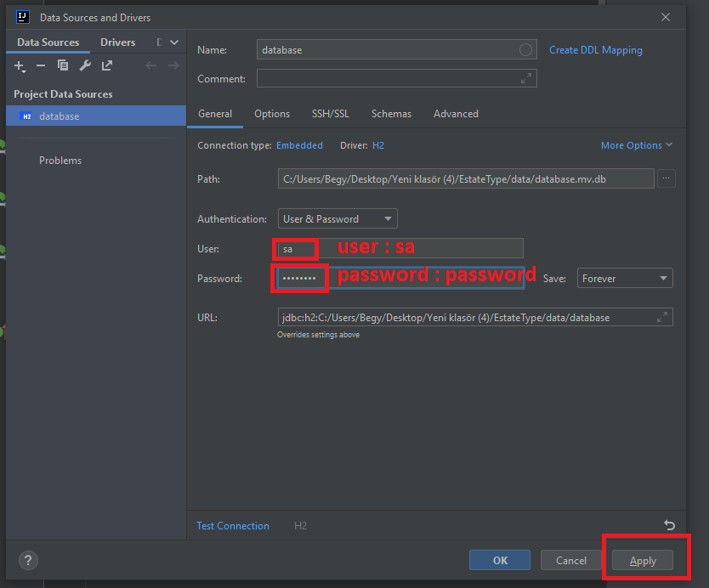Click the Overrides settings above hint text
The width and height of the screenshot is (709, 588).
tap(318, 335)
